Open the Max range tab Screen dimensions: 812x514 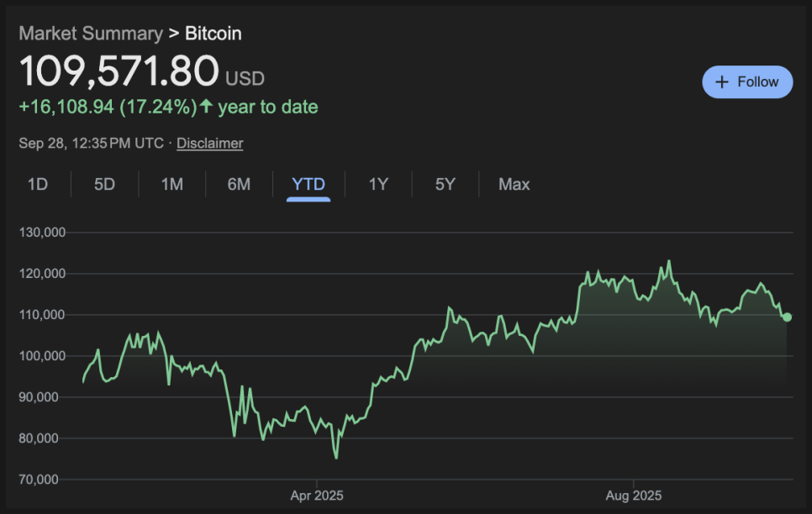click(514, 184)
